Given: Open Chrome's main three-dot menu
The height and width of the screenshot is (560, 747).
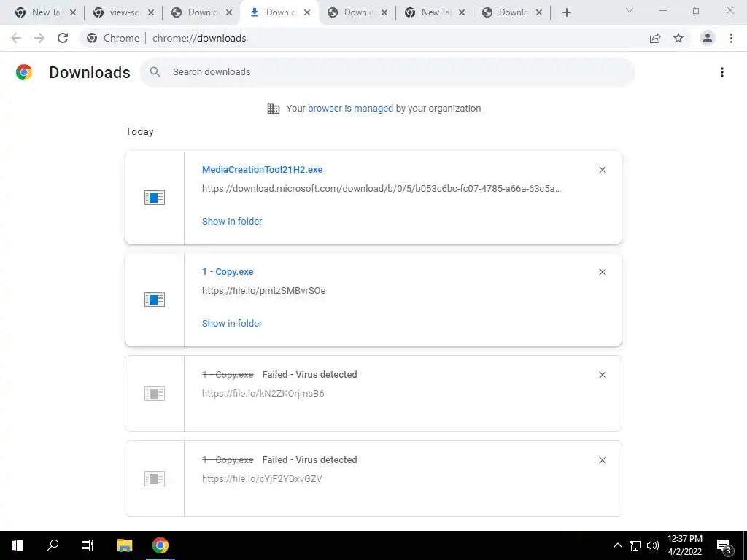Looking at the screenshot, I should pyautogui.click(x=731, y=38).
